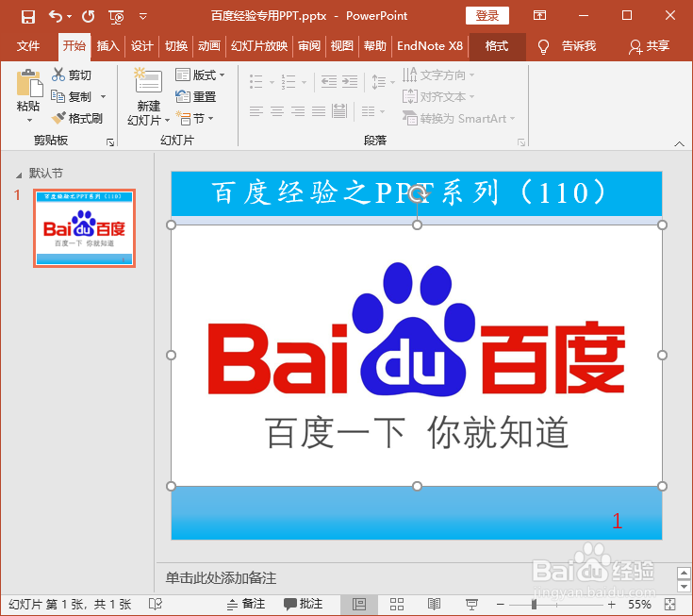
Task: Fit slide to current window
Action: coord(670,604)
